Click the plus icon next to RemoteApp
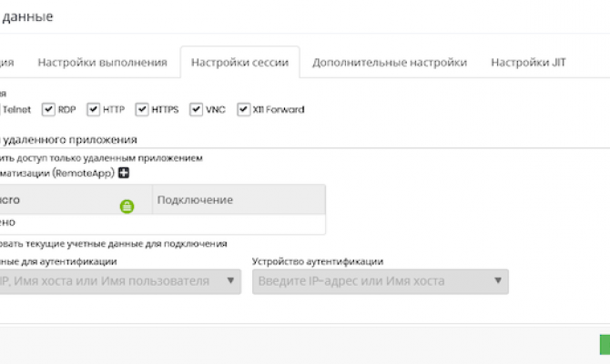The image size is (610, 364). [x=124, y=173]
